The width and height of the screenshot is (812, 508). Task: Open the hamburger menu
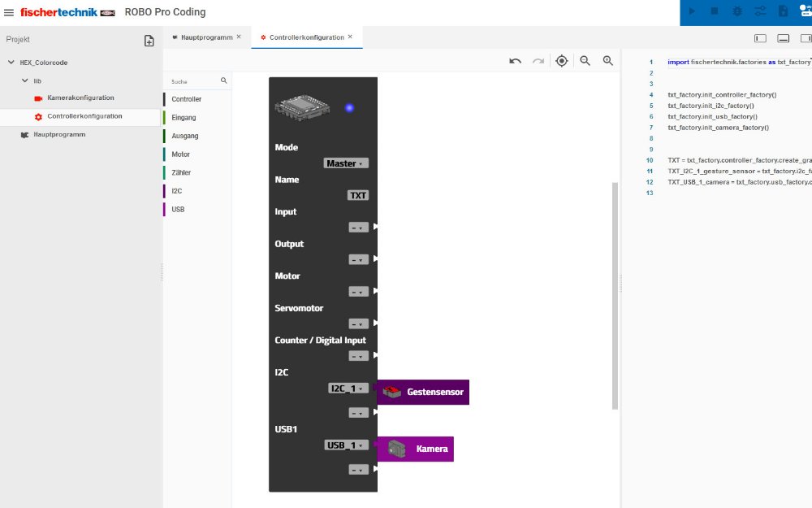tap(9, 12)
